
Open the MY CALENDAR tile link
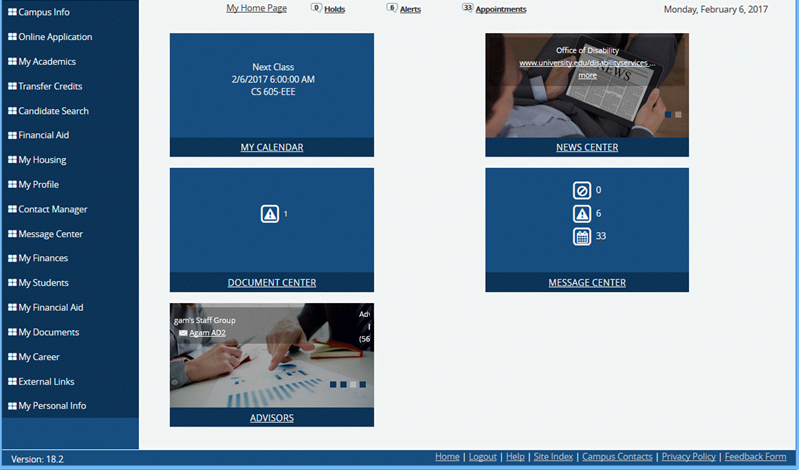pyautogui.click(x=271, y=148)
